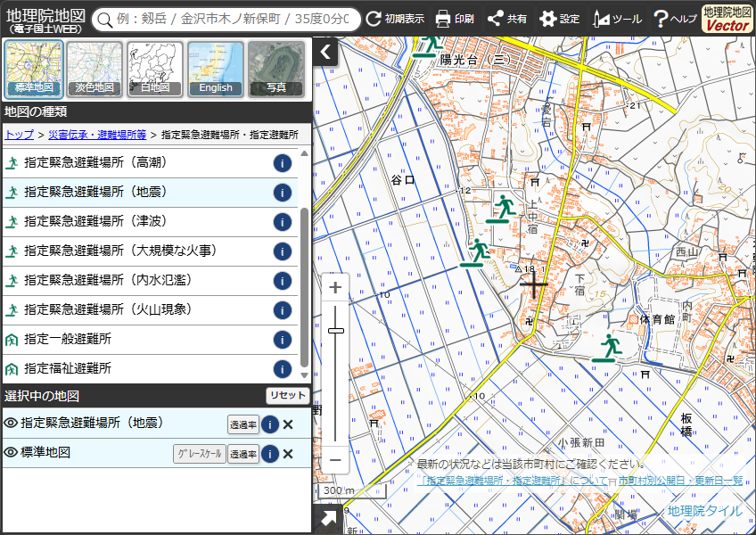Click the zoom slider handle
The image size is (756, 535).
[x=335, y=331]
